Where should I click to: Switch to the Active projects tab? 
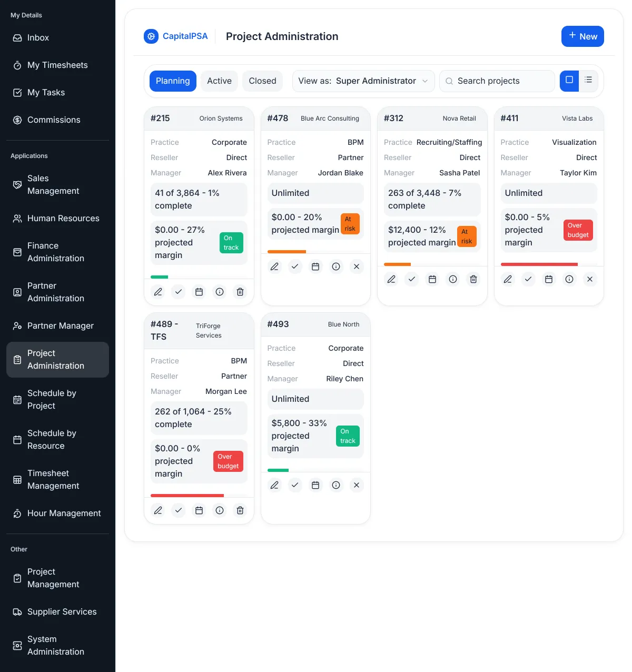coord(219,81)
